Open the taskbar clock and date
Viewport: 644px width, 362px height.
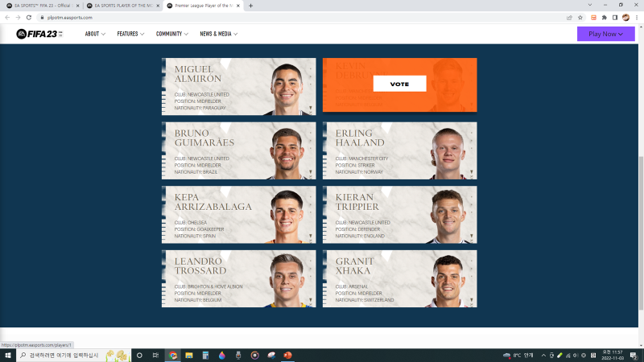613,356
